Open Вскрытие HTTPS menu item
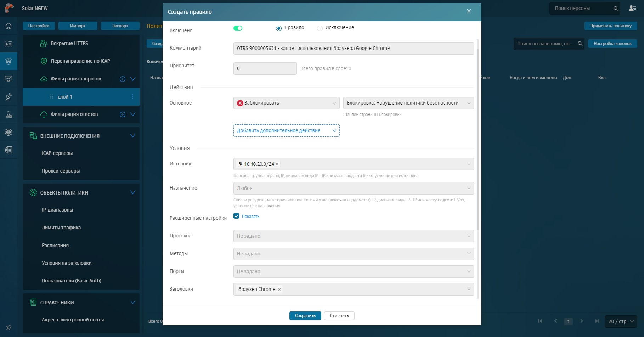The image size is (644, 337). pos(69,43)
